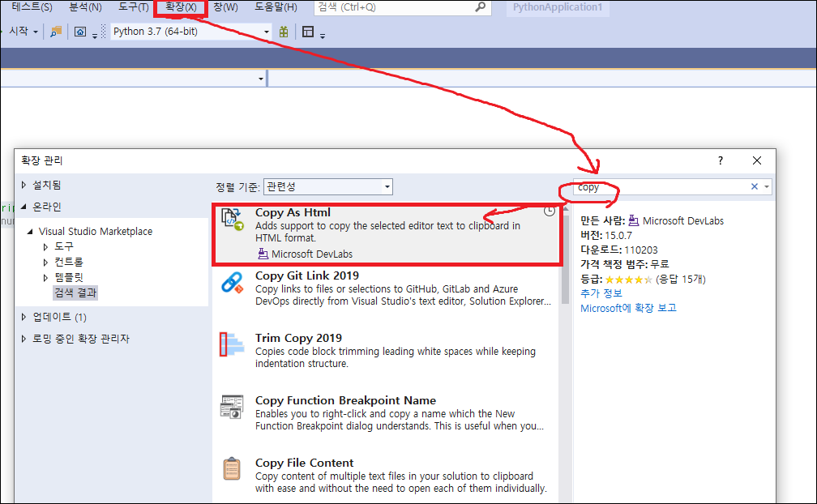Screen dimensions: 817x504
Task: Click the PythonApplication1 title label
Action: [558, 7]
